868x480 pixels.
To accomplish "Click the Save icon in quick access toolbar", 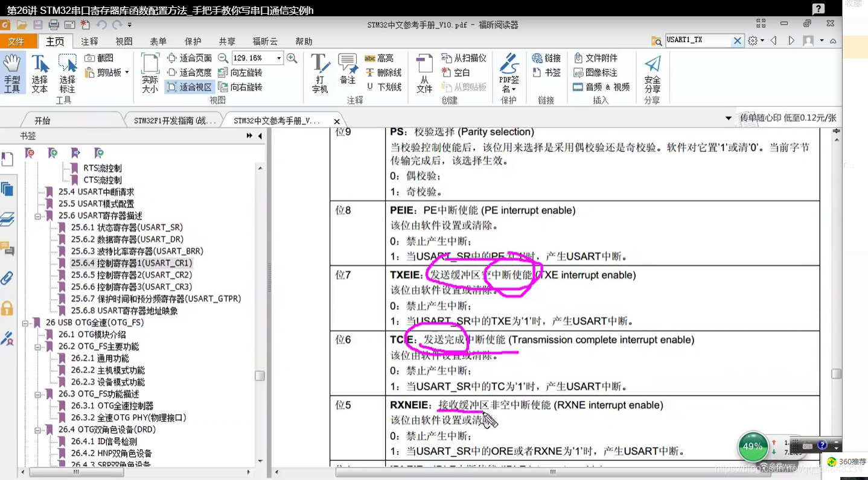I will click(37, 25).
